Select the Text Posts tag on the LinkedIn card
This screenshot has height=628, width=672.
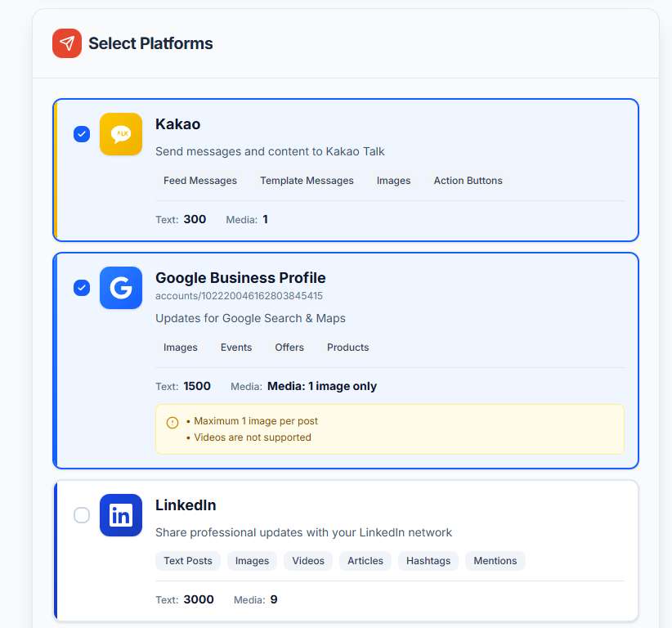click(x=188, y=560)
